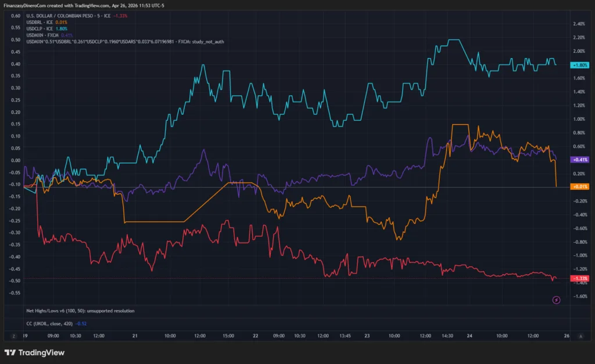The width and height of the screenshot is (595, 364).
Task: Click the Z button at bottom-left corner
Action: 12,336
